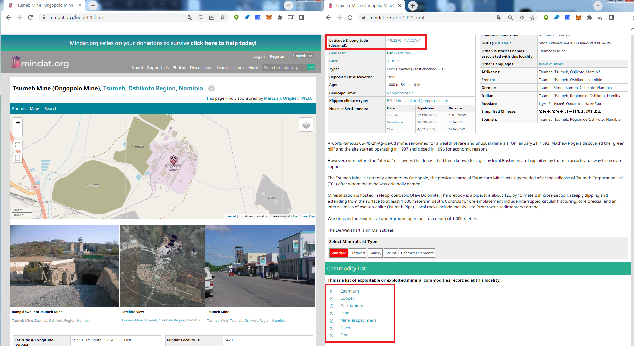This screenshot has width=644, height=346.
Task: Zoom in on the Tsumeb mine map
Action: (x=18, y=122)
